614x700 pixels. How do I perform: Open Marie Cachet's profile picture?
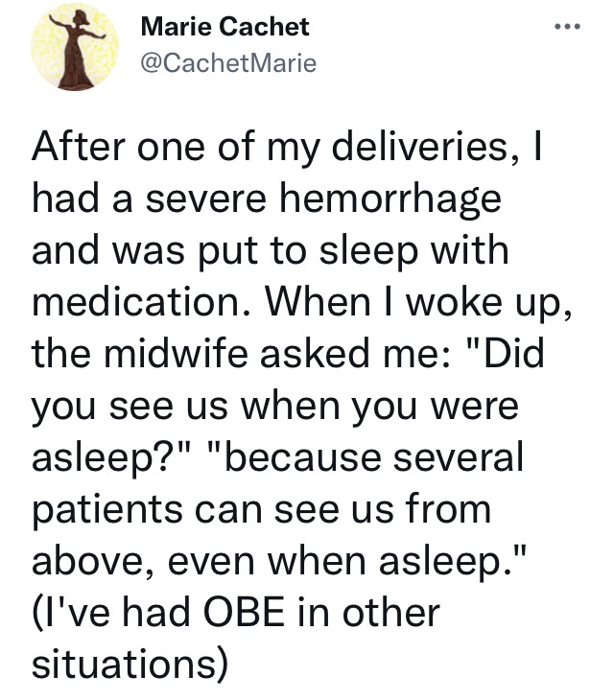[75, 47]
